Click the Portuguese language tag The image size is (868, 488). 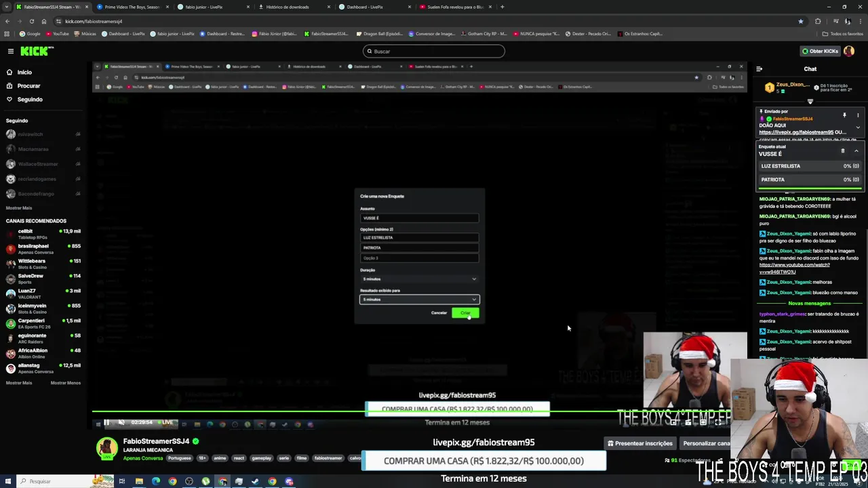point(180,458)
